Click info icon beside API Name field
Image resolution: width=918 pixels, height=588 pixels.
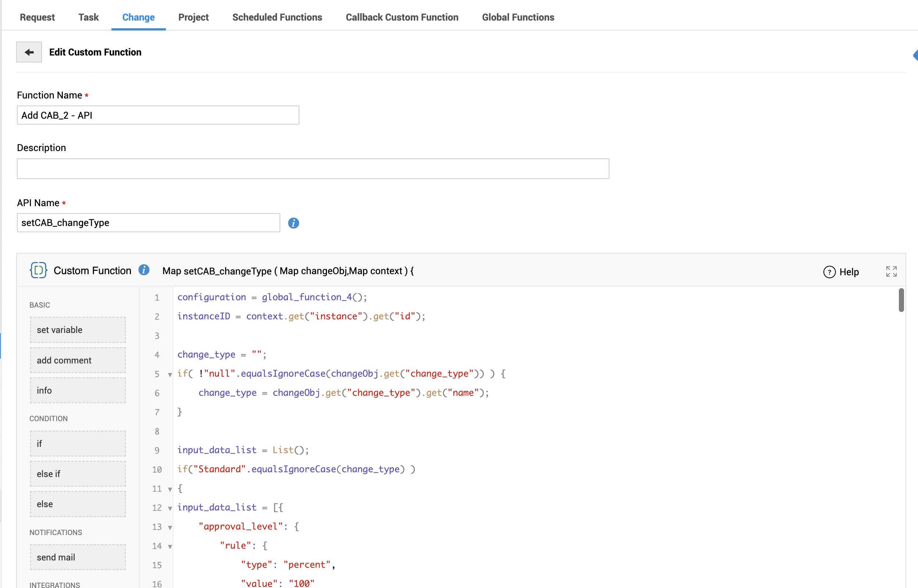293,223
